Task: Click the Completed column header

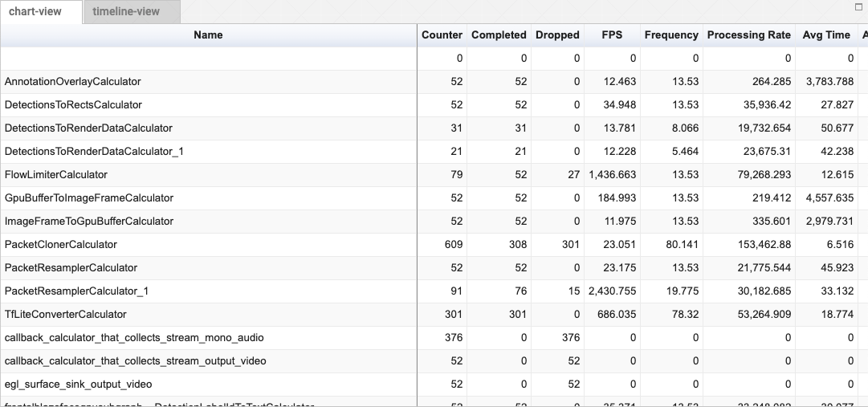Action: click(499, 35)
